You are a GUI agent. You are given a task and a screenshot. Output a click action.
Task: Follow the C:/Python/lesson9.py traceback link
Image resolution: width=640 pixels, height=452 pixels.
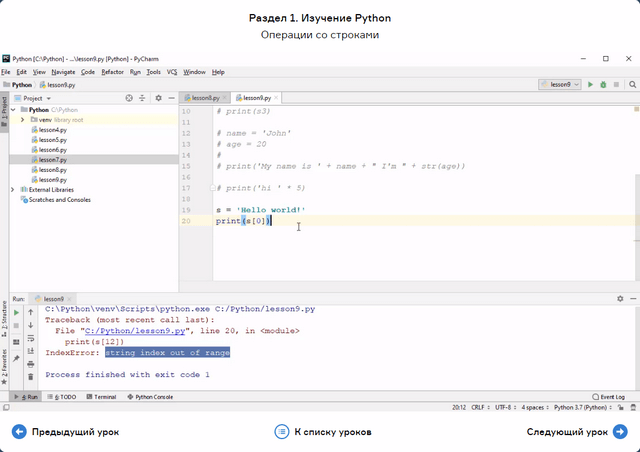[136, 330]
